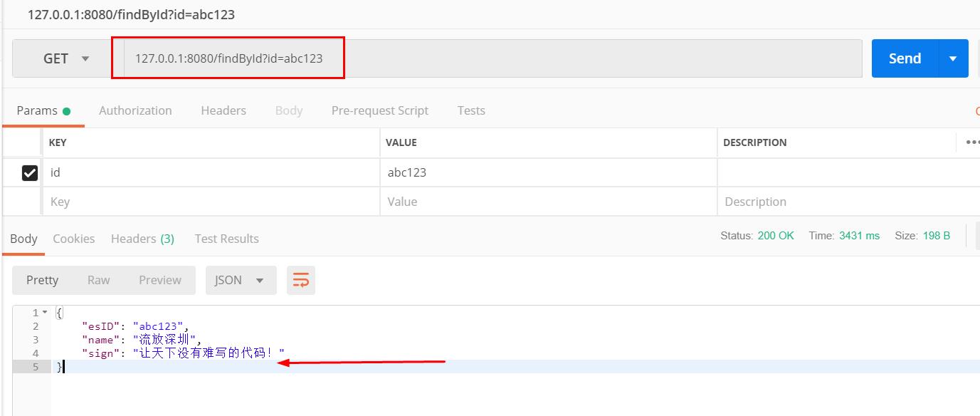Switch to Pretty response view
This screenshot has height=416, width=980.
coord(42,280)
